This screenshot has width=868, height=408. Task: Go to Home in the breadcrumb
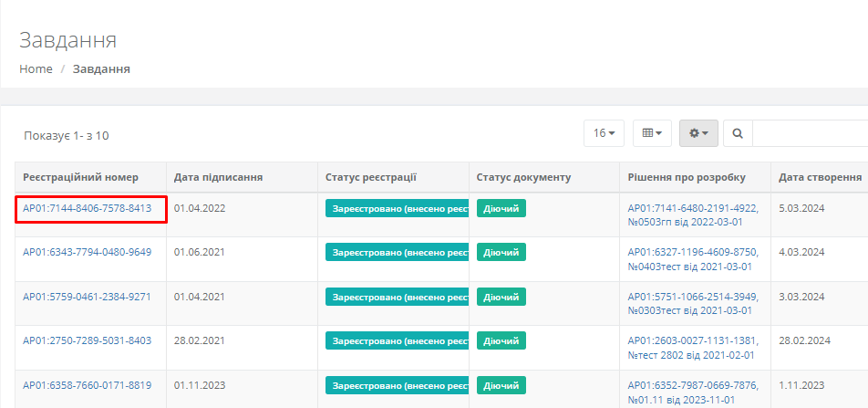[x=36, y=69]
